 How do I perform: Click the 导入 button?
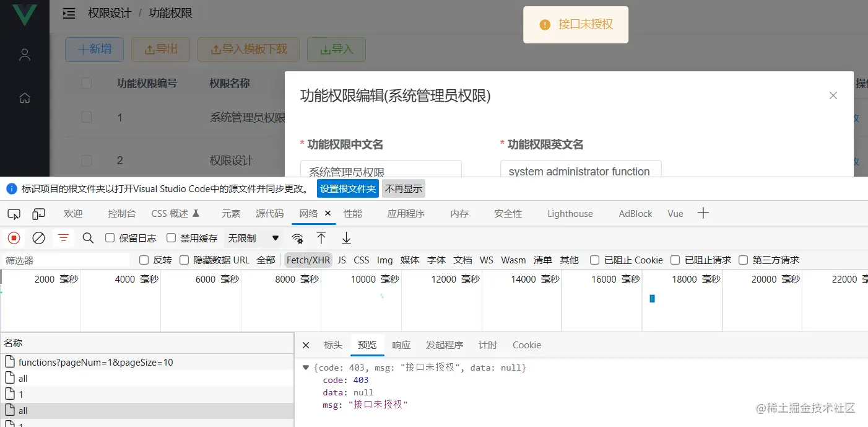pos(336,50)
